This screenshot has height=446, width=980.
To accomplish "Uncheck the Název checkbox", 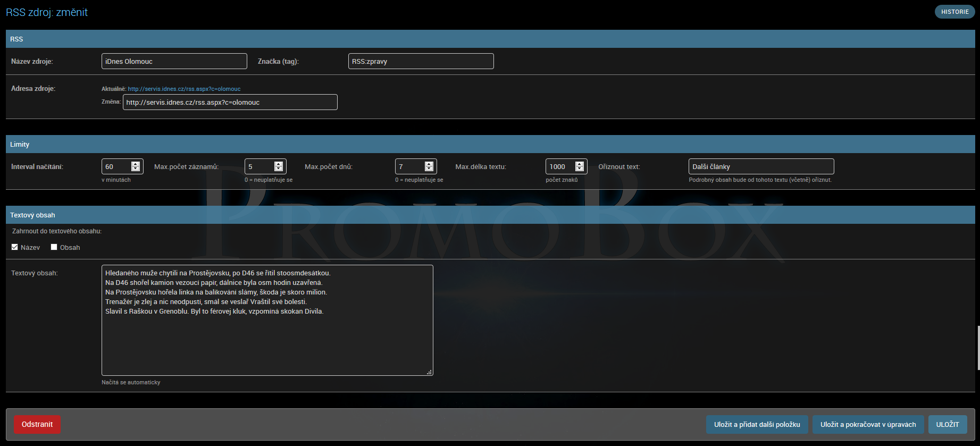I will (15, 247).
